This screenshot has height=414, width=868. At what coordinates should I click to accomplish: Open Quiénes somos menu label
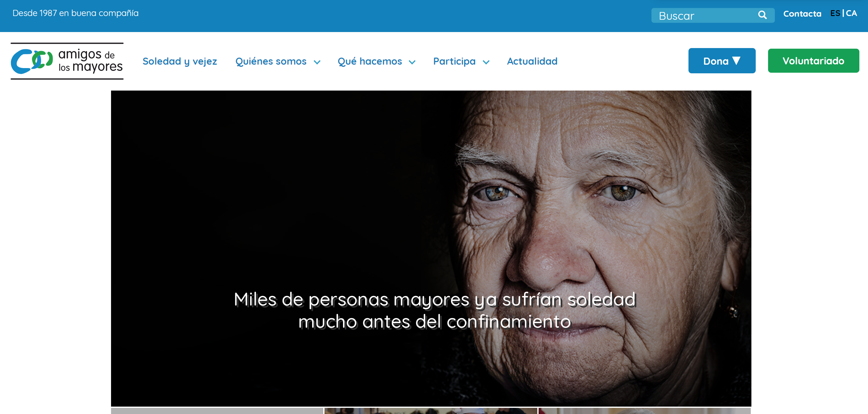(x=271, y=61)
